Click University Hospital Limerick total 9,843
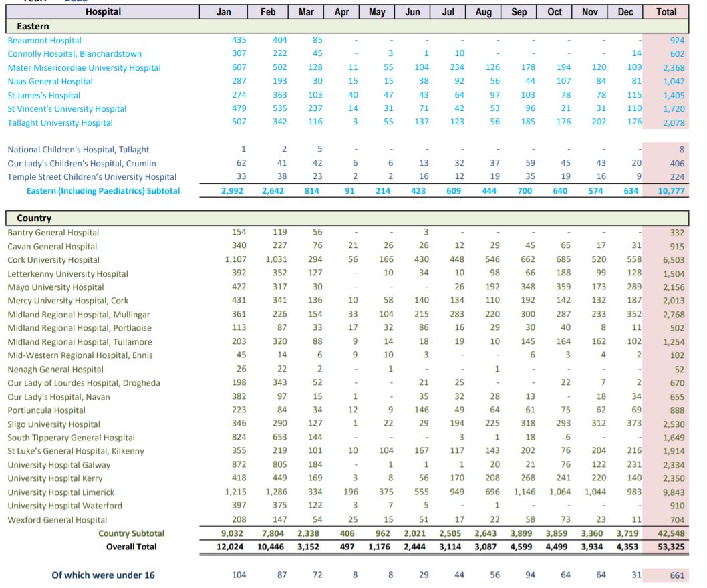Viewport: 707px width, 588px height. click(673, 493)
